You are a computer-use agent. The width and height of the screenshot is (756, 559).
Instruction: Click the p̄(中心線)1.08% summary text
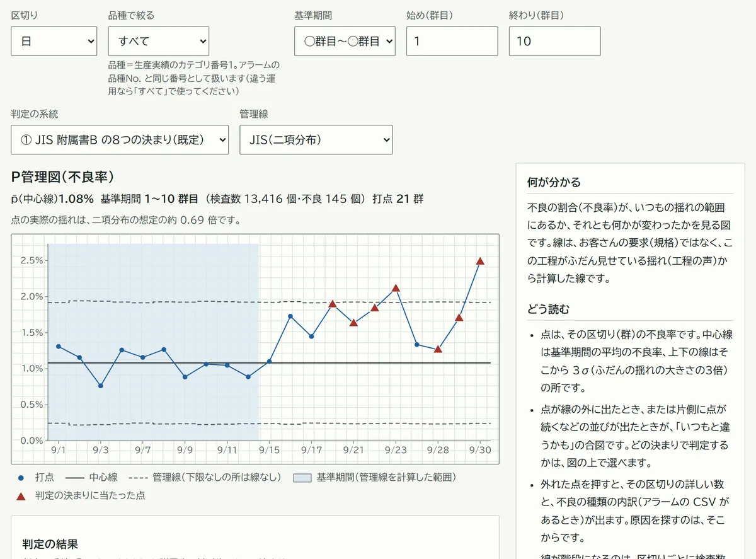[x=54, y=199]
